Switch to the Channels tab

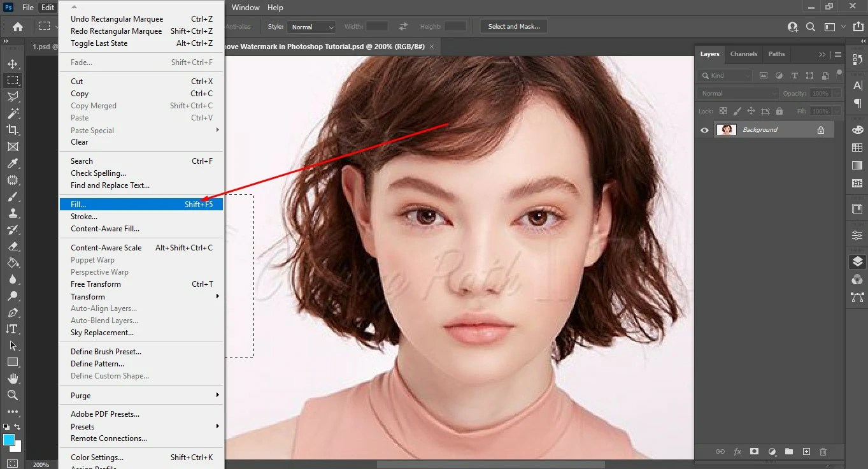[x=743, y=54]
